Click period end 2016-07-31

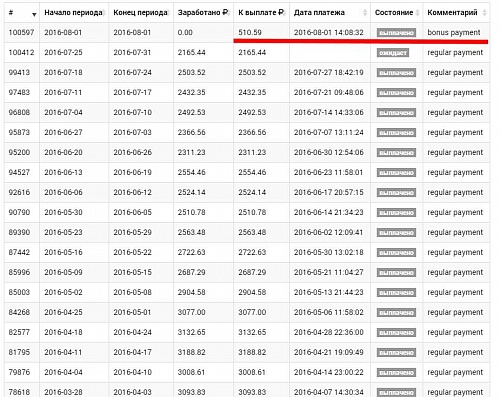132,52
